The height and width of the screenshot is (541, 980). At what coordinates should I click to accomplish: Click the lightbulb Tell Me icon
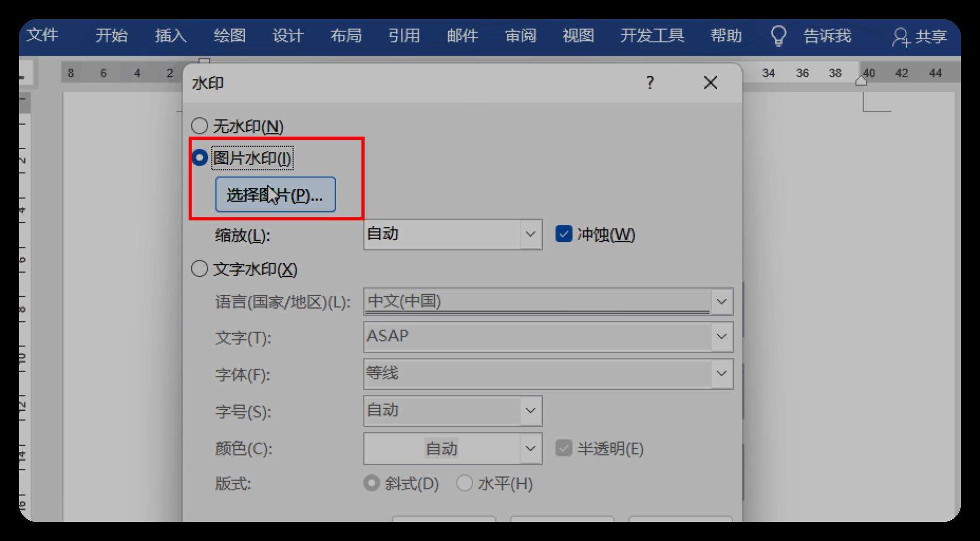778,36
